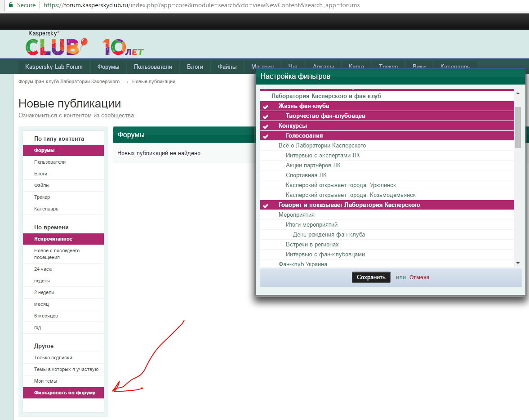This screenshot has width=529, height=420.
Task: Select Интервью с экспертами ЛК forum
Action: 387,155
